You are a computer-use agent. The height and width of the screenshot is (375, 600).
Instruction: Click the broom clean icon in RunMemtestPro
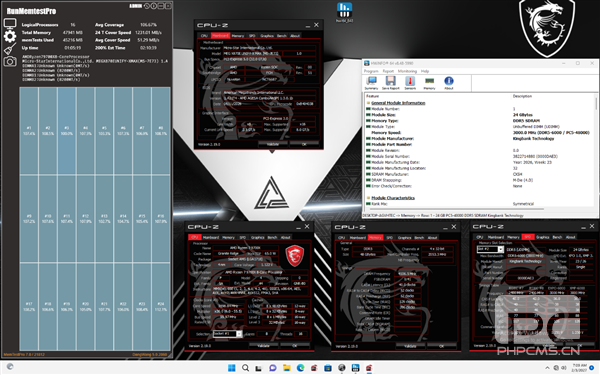[10, 49]
